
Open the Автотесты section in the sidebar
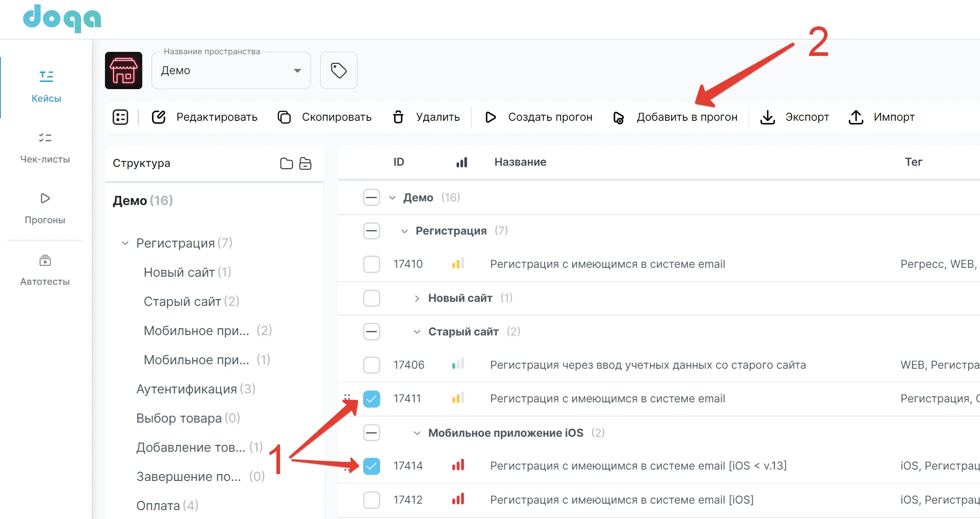point(45,270)
